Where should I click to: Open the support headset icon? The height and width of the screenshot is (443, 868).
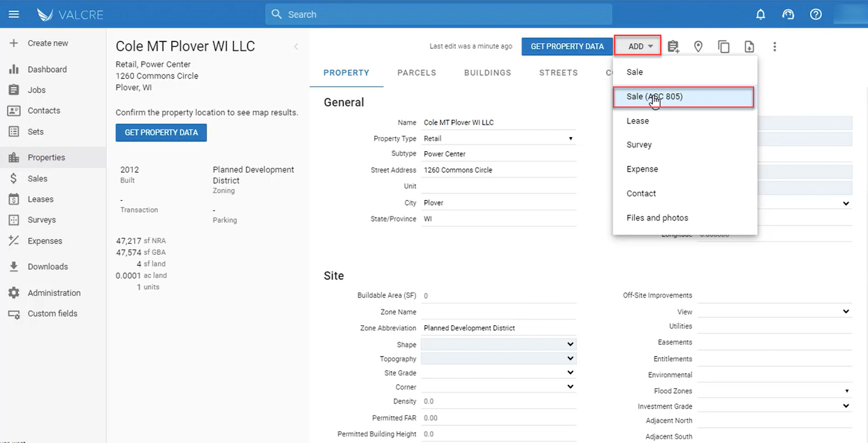click(788, 15)
